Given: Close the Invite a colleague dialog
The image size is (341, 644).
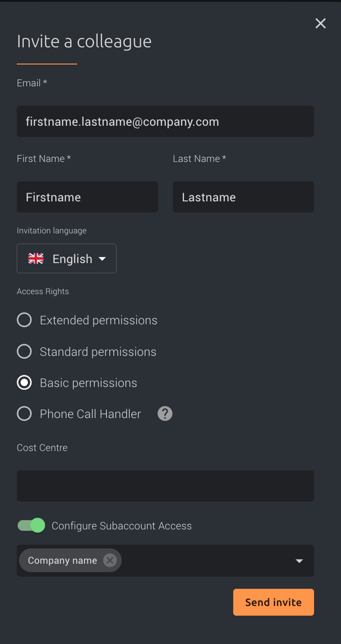Looking at the screenshot, I should (320, 23).
